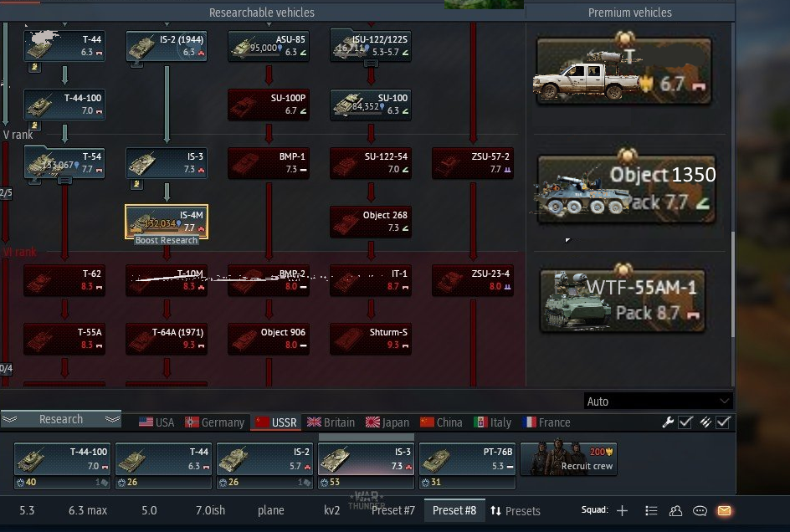790x532 pixels.
Task: Switch to the 6.3 max preset
Action: point(88,510)
